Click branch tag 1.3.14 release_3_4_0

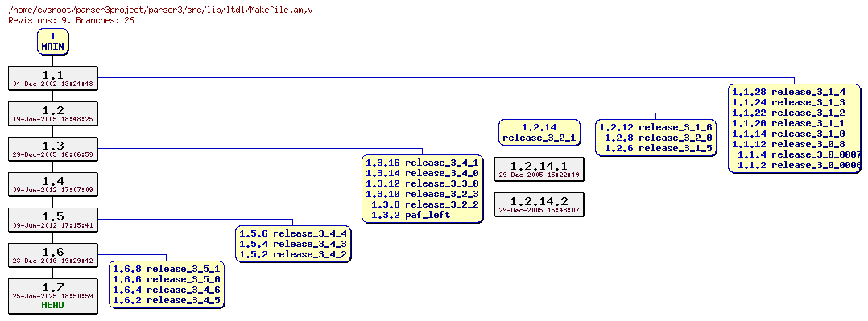click(x=423, y=173)
